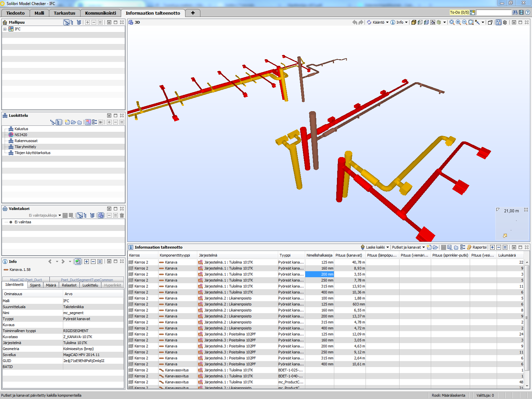532x399 pixels.
Task: Collapse all rows in Informaation talteenotto table
Action: tap(499, 247)
